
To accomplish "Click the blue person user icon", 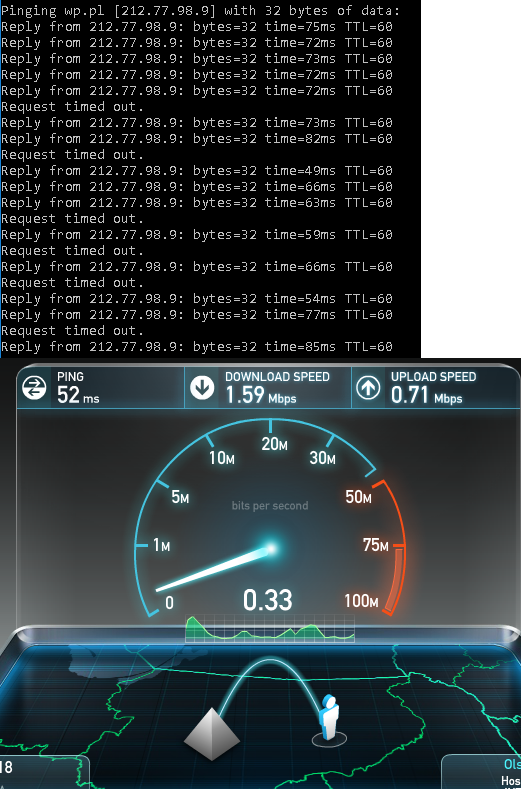I will (329, 719).
